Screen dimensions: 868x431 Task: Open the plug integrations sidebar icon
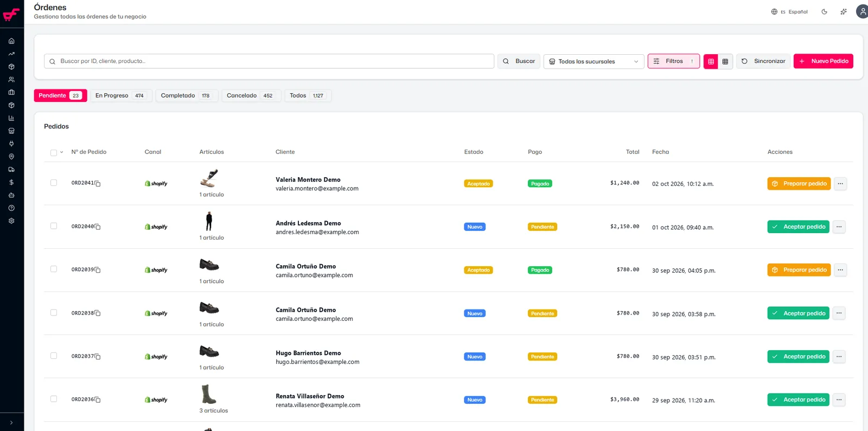(x=11, y=144)
